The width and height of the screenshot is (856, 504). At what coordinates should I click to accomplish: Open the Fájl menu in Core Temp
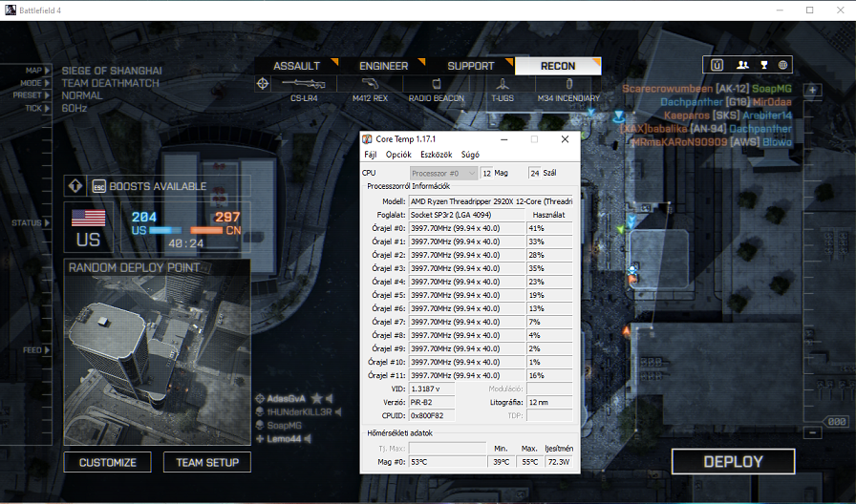(x=370, y=155)
